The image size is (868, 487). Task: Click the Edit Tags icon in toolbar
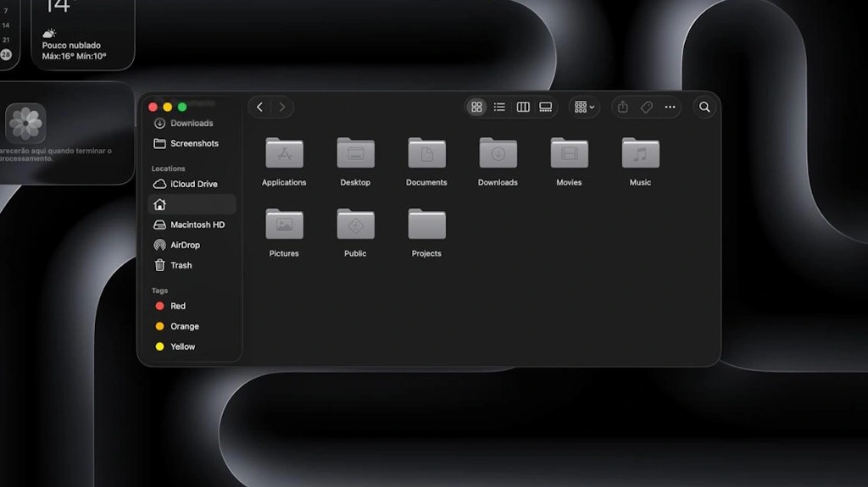click(x=646, y=107)
